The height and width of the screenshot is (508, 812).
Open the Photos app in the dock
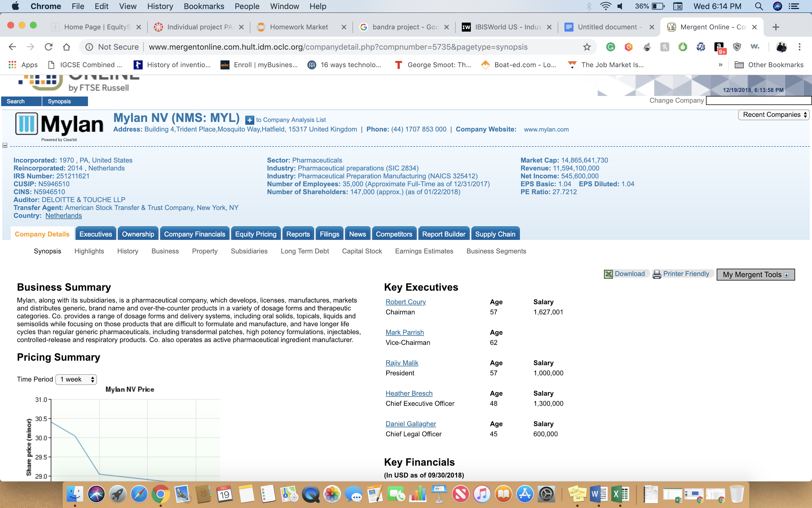click(332, 494)
